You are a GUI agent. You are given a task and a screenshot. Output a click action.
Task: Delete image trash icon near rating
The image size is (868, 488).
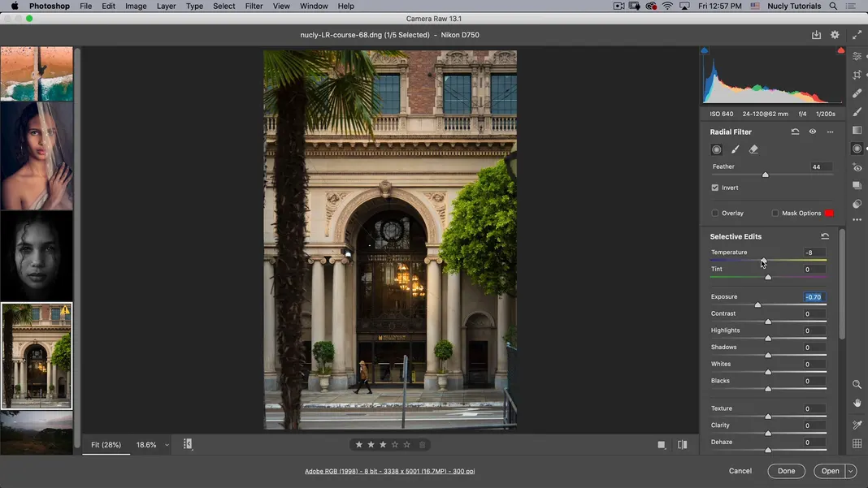click(423, 445)
